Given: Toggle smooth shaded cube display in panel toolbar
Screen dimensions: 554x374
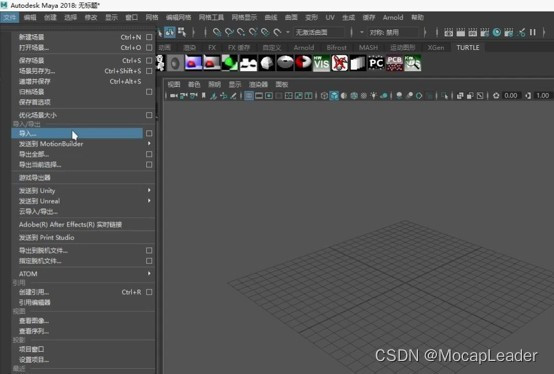Looking at the screenshot, I should click(x=334, y=96).
